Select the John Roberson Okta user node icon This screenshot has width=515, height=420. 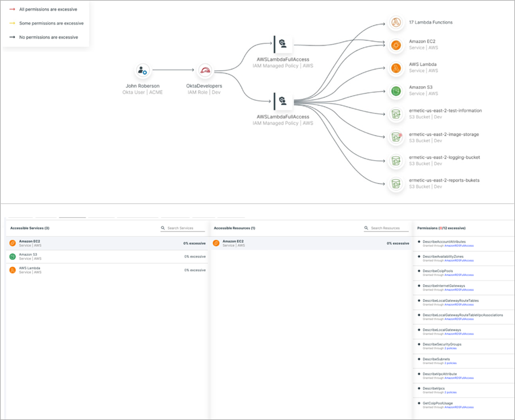(x=143, y=70)
